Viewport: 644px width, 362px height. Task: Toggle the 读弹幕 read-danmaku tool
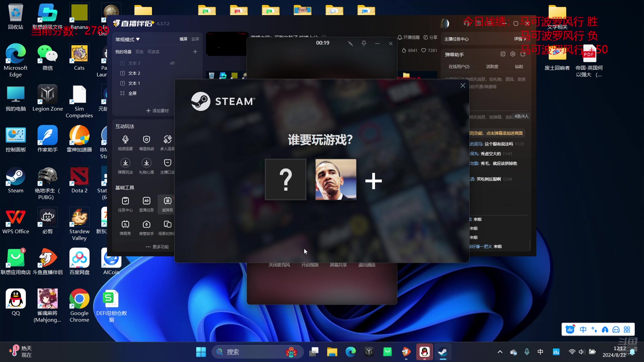[x=167, y=204]
